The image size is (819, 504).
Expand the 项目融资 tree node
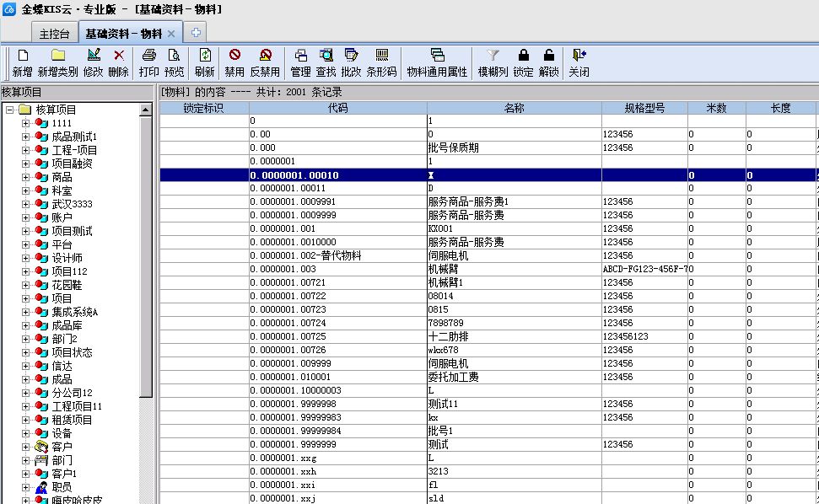point(25,164)
